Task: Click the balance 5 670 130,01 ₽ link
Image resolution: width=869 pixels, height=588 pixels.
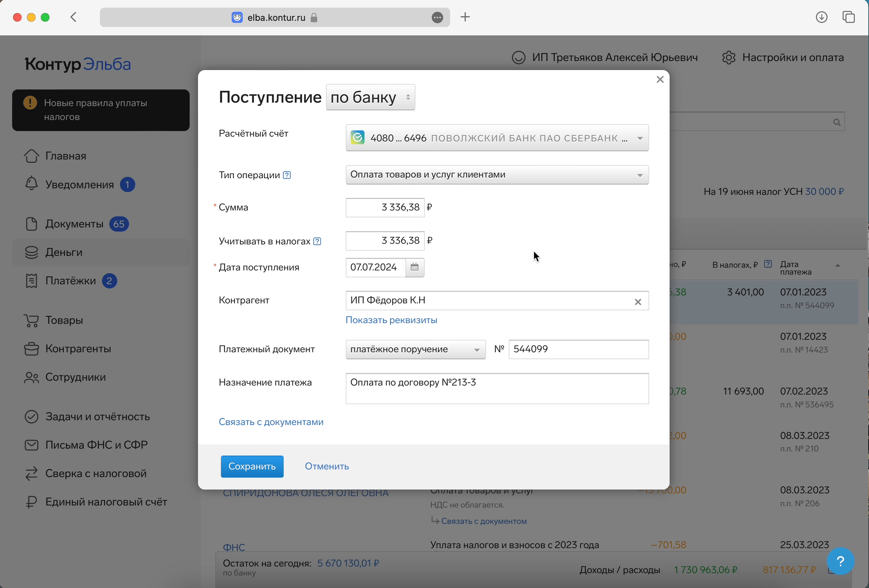Action: point(348,563)
